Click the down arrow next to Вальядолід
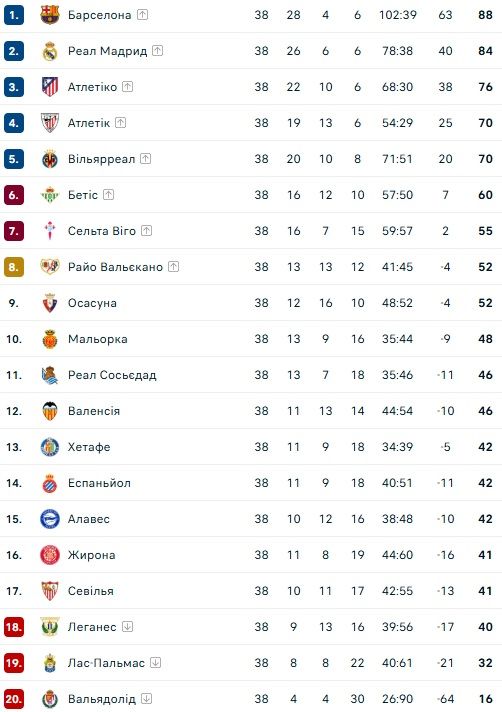This screenshot has width=502, height=712. click(x=147, y=698)
